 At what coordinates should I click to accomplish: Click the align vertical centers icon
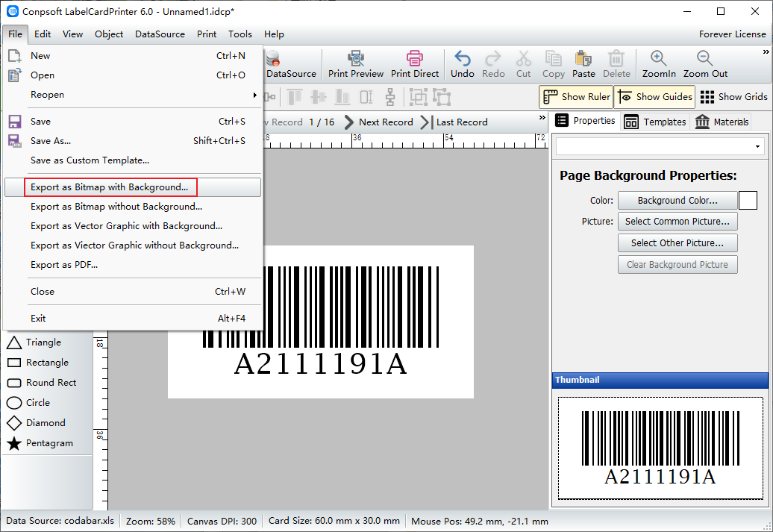pyautogui.click(x=319, y=97)
